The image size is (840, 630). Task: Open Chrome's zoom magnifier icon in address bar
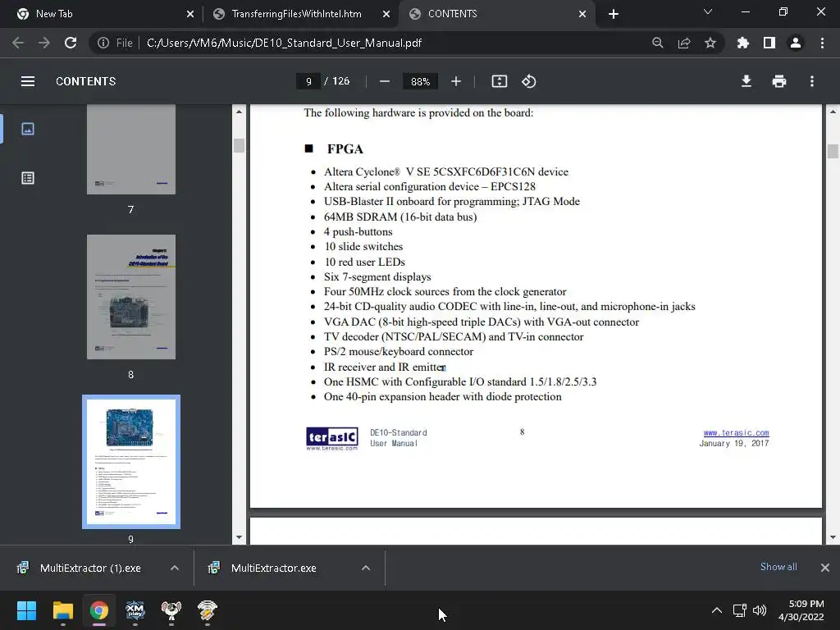click(658, 43)
